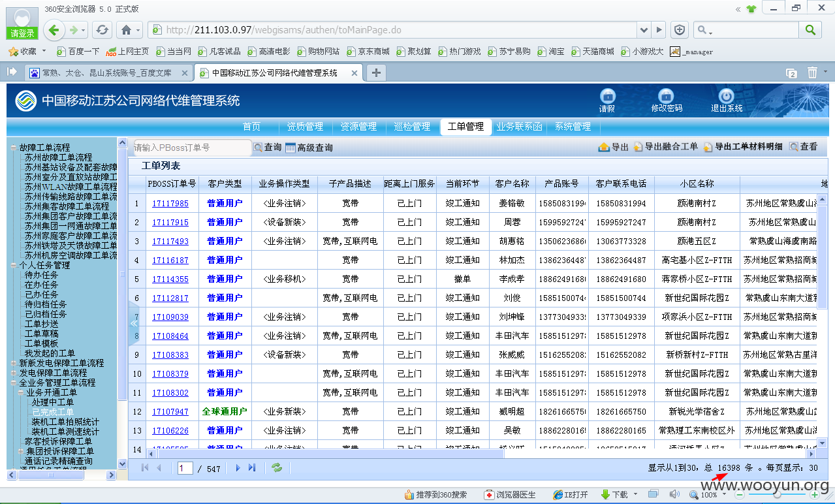Viewport: 835px width, 504px height.
Task: Open the 资源管理 menu tab
Action: 358,127
